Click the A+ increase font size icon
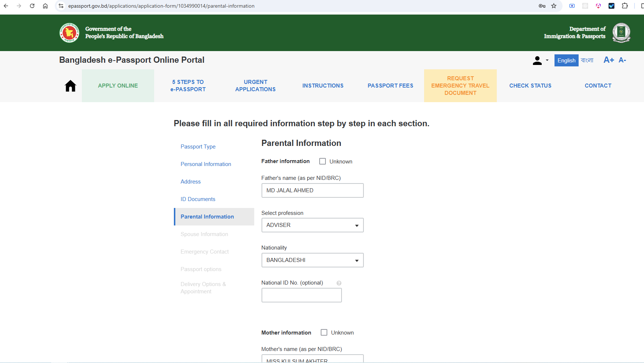The image size is (644, 363). (609, 60)
